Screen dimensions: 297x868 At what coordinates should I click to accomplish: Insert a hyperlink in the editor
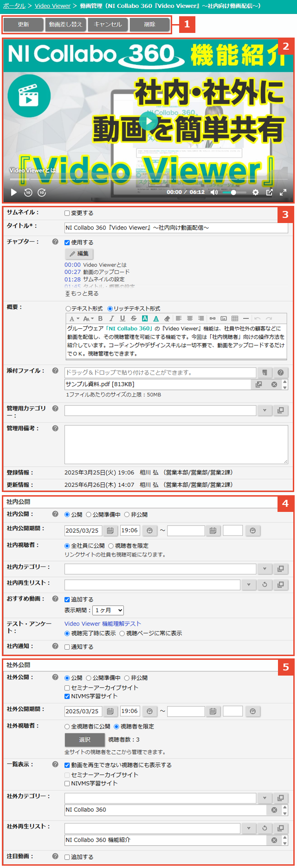(x=213, y=319)
